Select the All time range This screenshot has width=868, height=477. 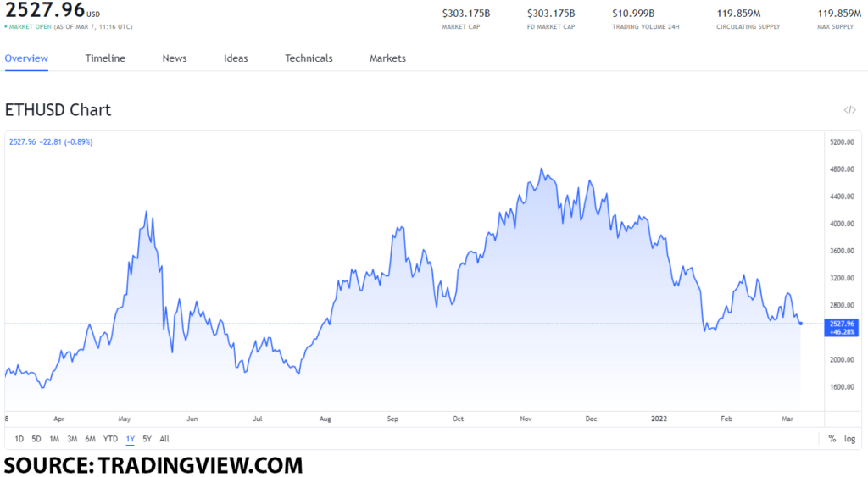pyautogui.click(x=164, y=439)
